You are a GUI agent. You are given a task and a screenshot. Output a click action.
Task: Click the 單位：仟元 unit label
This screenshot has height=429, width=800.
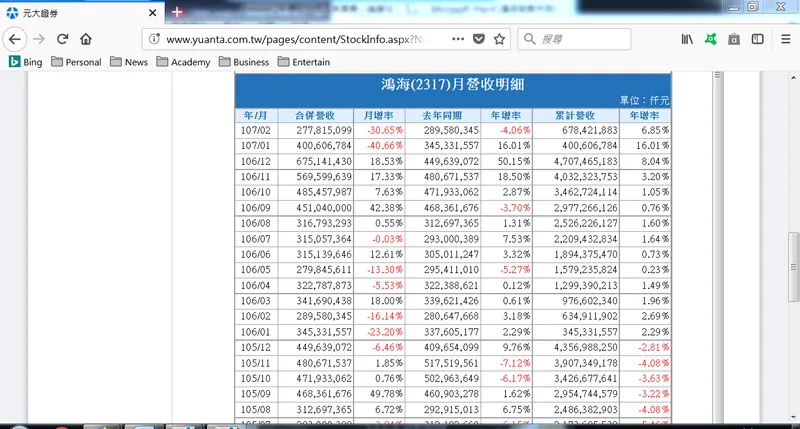tap(644, 100)
